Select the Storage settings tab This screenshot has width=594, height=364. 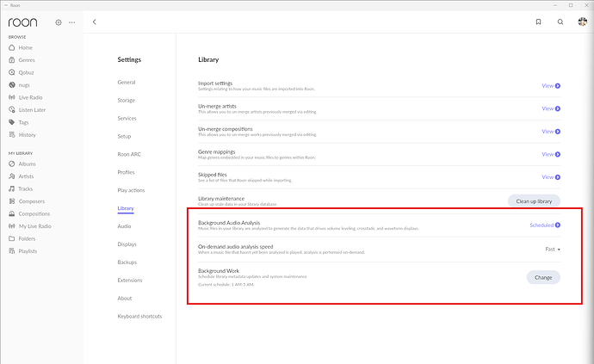point(127,101)
